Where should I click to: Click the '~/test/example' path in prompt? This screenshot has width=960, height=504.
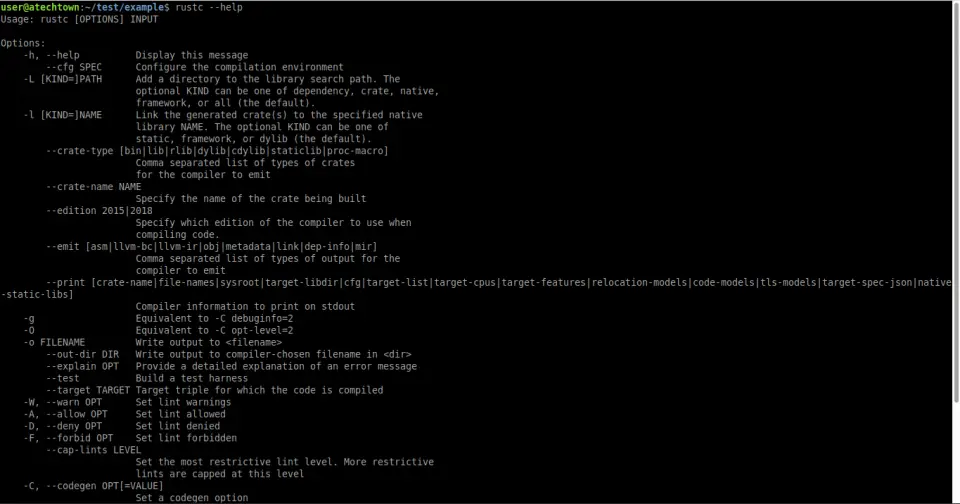coord(124,7)
